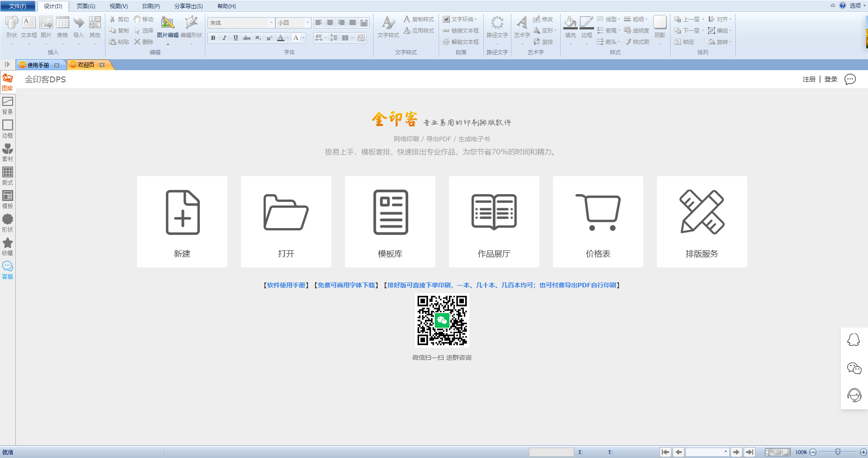This screenshot has width=868, height=458.
Task: Click the 样式刷 style brush icon
Action: [x=637, y=42]
